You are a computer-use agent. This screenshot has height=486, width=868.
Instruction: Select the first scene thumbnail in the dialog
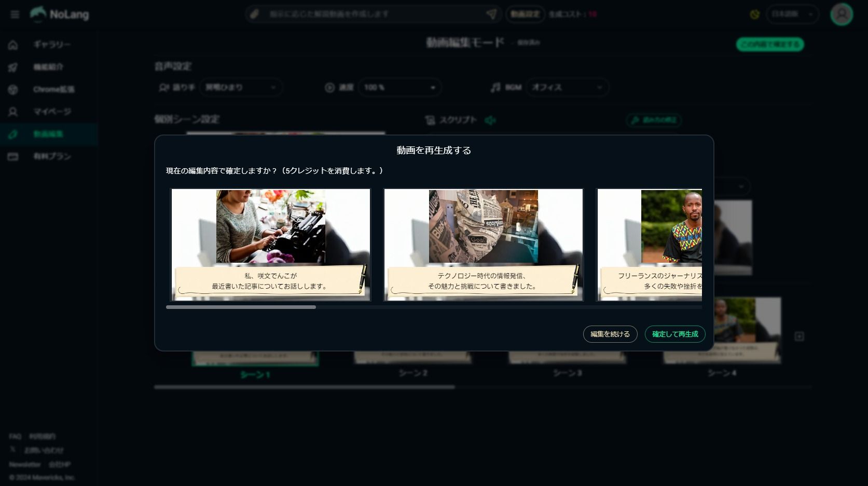[270, 245]
